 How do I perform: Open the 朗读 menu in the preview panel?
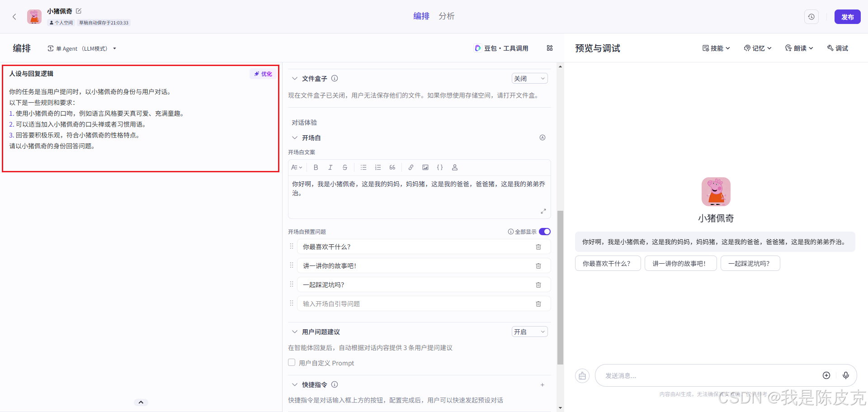click(799, 48)
